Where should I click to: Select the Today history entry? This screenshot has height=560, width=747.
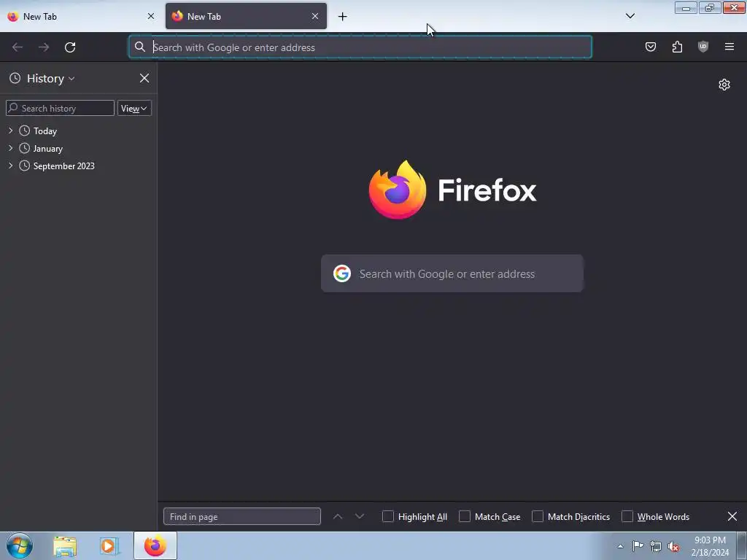coord(44,131)
